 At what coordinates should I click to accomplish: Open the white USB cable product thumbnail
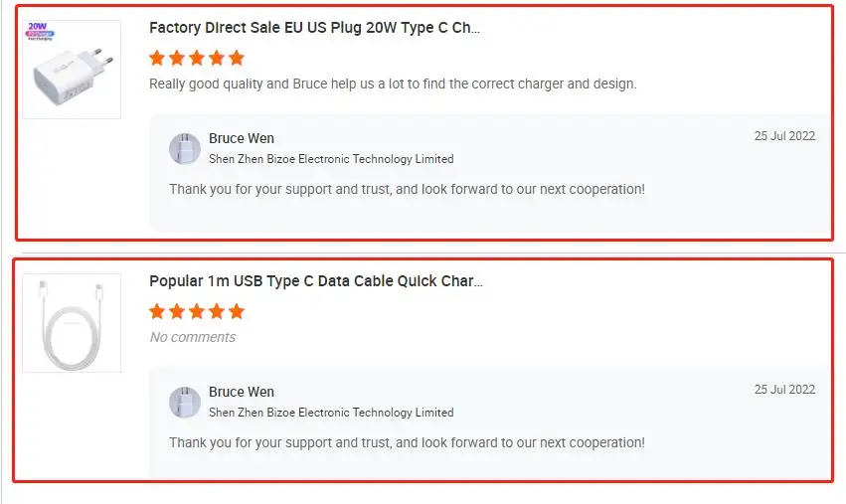72,323
